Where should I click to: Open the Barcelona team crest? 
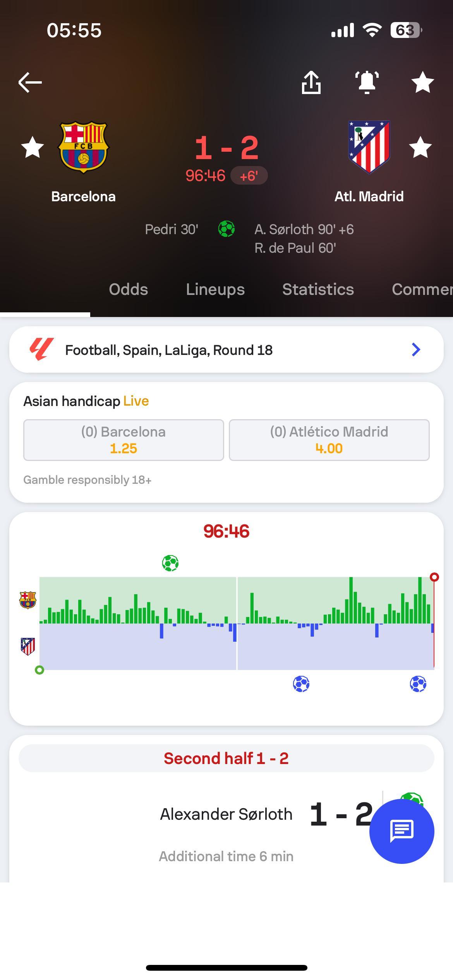pos(83,147)
